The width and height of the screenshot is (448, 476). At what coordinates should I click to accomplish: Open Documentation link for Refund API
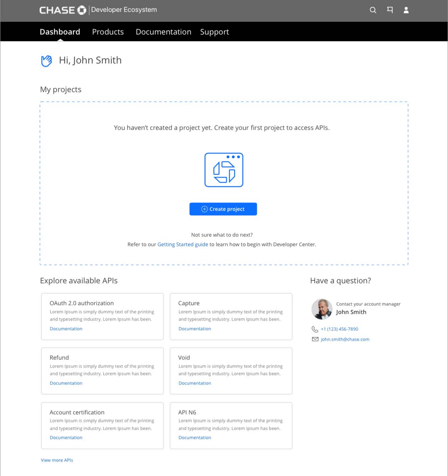tap(66, 383)
